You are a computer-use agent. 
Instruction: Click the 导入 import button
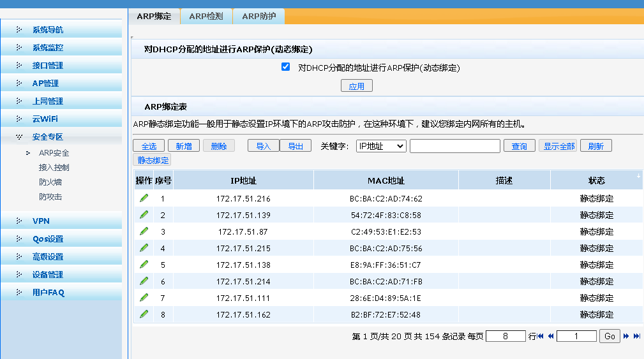click(x=263, y=145)
